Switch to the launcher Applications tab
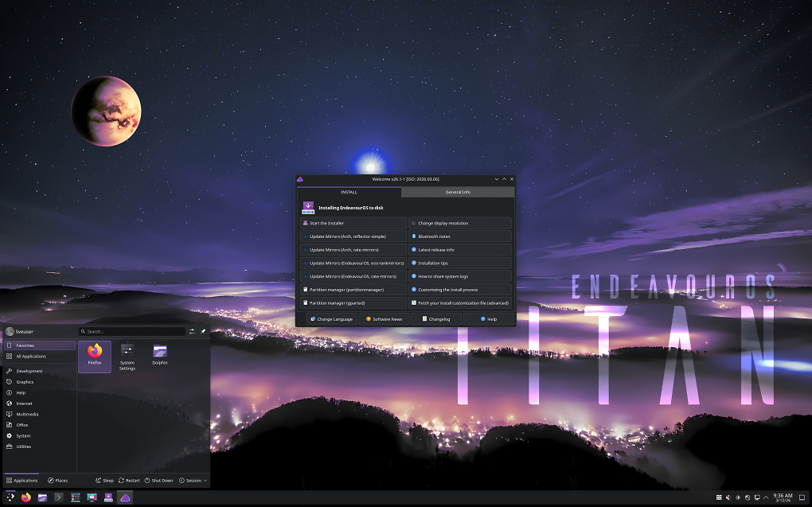This screenshot has width=812, height=507. 21,481
